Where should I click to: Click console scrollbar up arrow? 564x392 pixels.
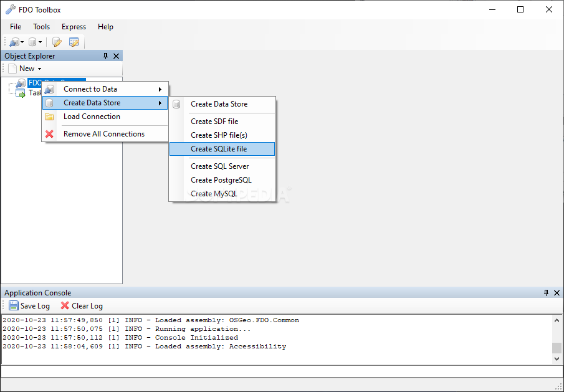tap(557, 320)
